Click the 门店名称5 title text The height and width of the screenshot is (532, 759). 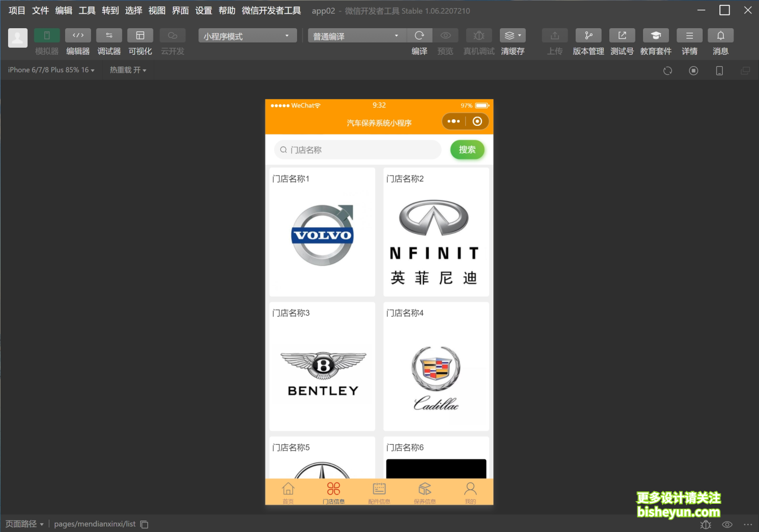point(291,447)
